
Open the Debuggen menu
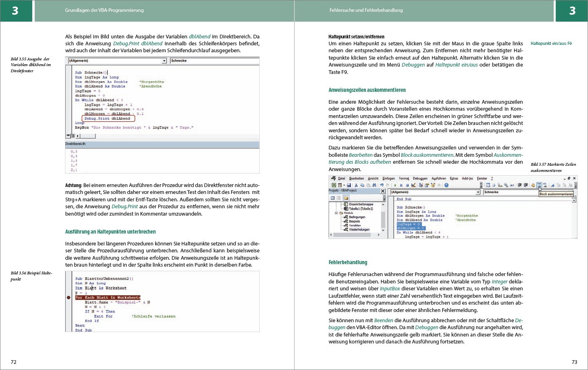420,178
